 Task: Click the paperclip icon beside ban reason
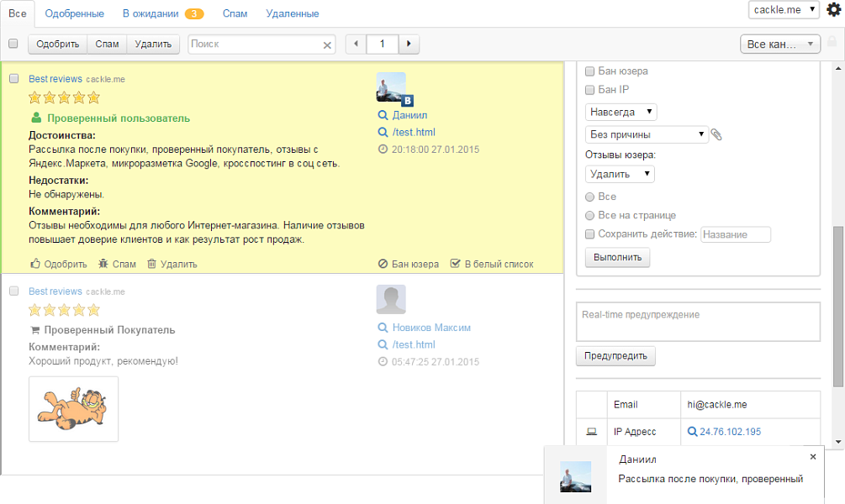tap(716, 134)
